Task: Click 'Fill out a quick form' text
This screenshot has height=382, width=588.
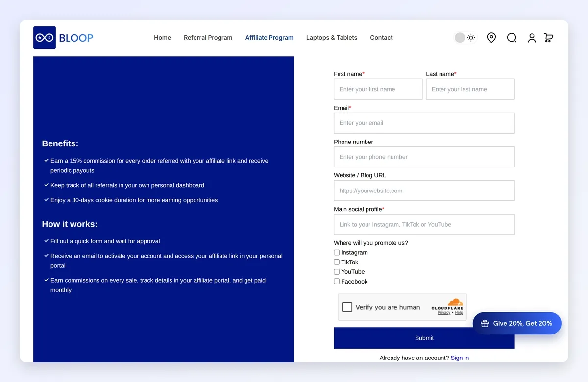Action: (x=105, y=241)
